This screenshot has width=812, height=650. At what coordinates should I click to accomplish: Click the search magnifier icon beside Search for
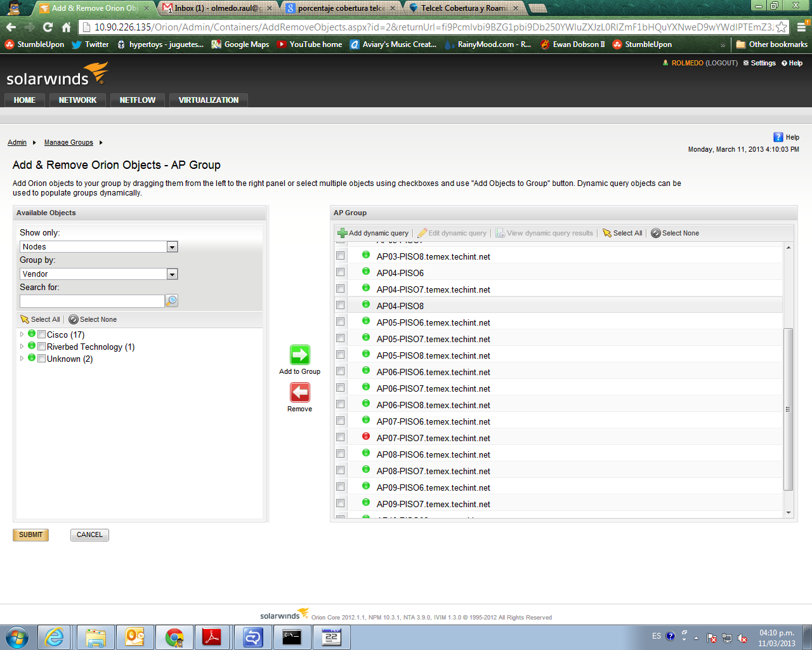coord(172,301)
